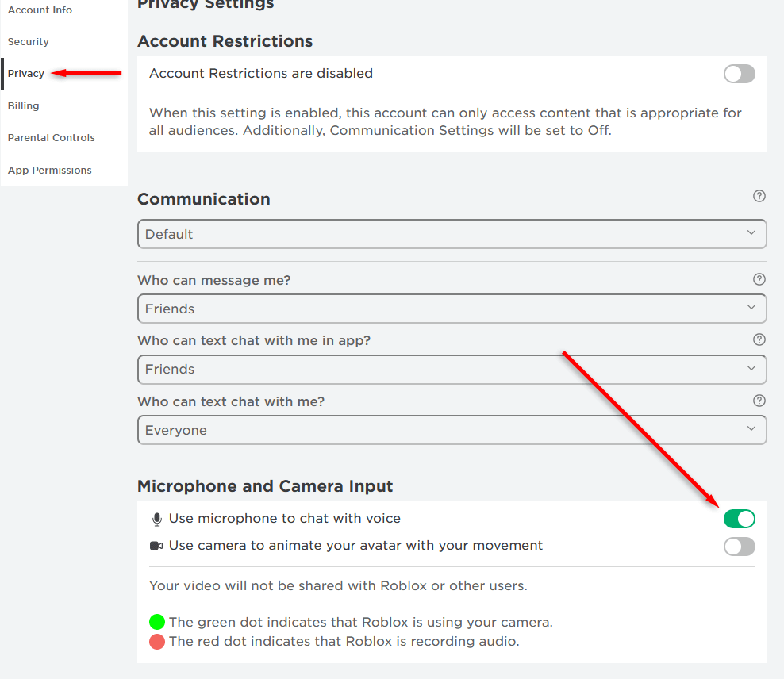Image resolution: width=784 pixels, height=679 pixels.
Task: Click help icon beside 'Who can message me?'
Action: [x=759, y=279]
